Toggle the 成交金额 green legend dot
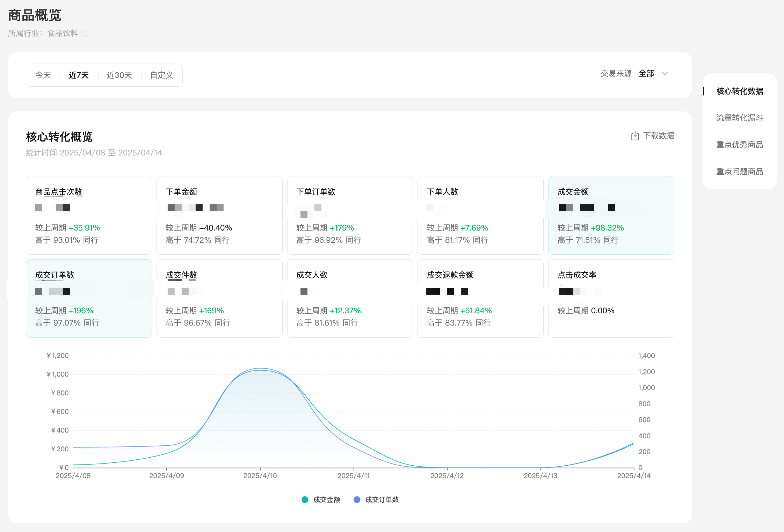Screen dimensions: 784x532 (305, 500)
